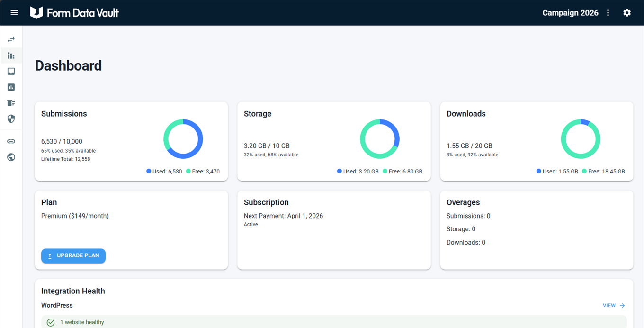Click the 'Free: 18.45 GB' legend item

[x=604, y=172]
